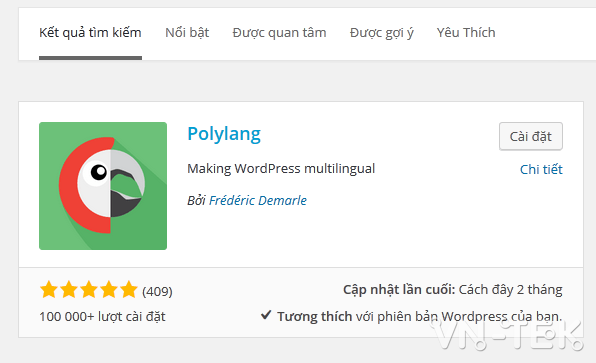Open the Được quan tâm tab

pos(279,33)
